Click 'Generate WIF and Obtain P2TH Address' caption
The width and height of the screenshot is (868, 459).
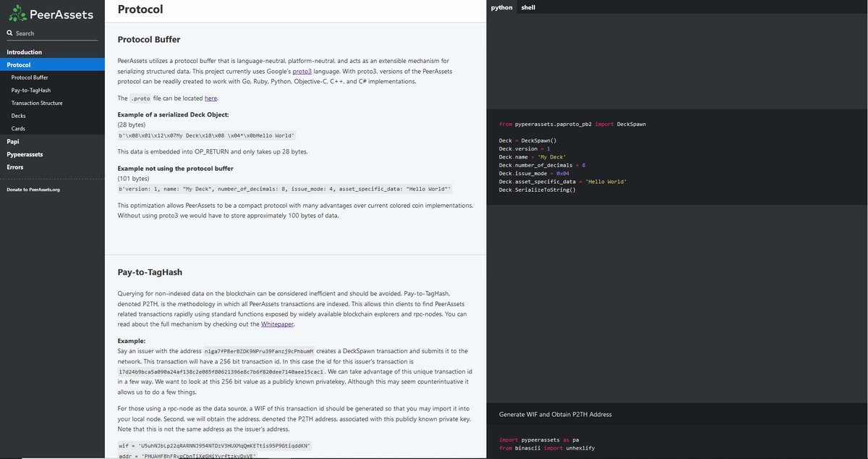click(x=556, y=415)
